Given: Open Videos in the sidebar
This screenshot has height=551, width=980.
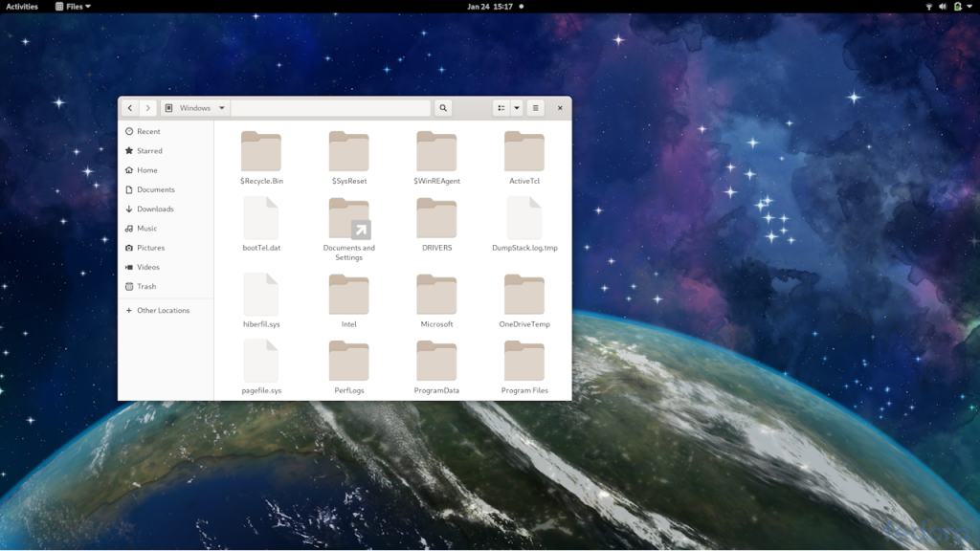Looking at the screenshot, I should (166, 267).
